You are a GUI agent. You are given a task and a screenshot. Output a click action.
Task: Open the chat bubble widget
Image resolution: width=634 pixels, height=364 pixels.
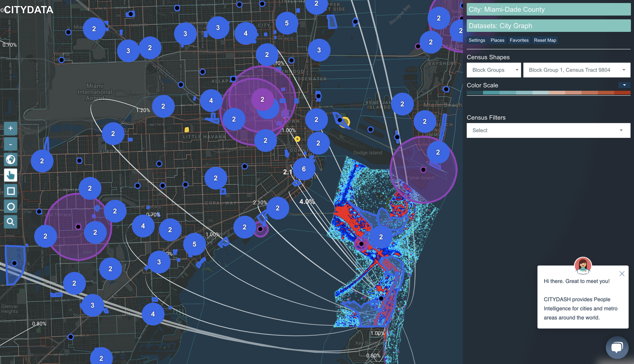point(617,347)
